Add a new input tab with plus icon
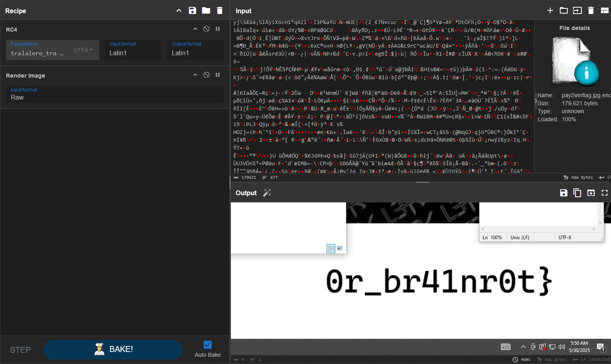The image size is (611, 364). (x=550, y=11)
